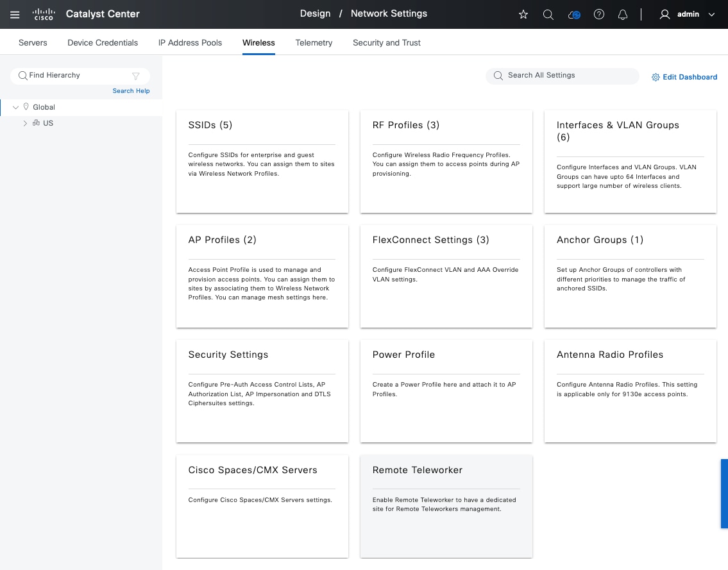Open global search magnifier icon

(x=548, y=14)
